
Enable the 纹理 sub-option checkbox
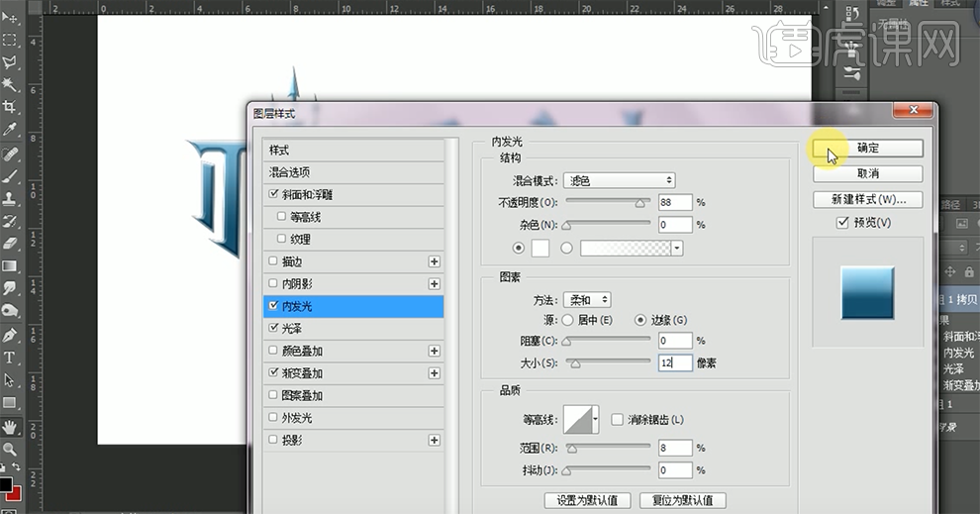pos(281,239)
